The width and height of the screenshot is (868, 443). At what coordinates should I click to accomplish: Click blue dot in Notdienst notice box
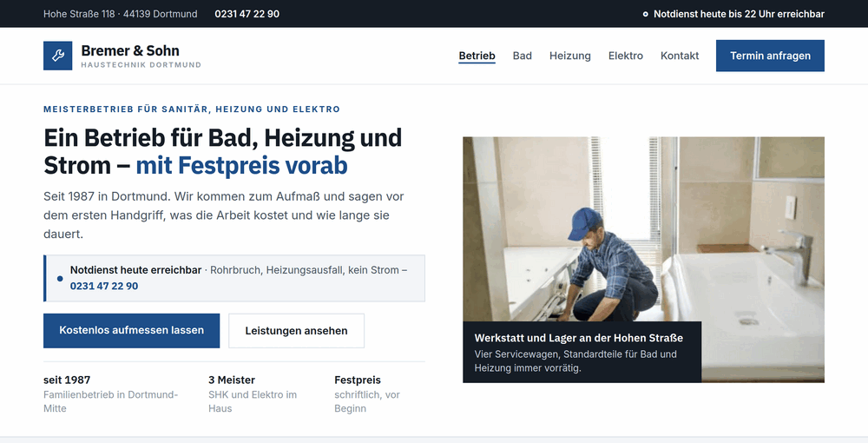point(60,279)
